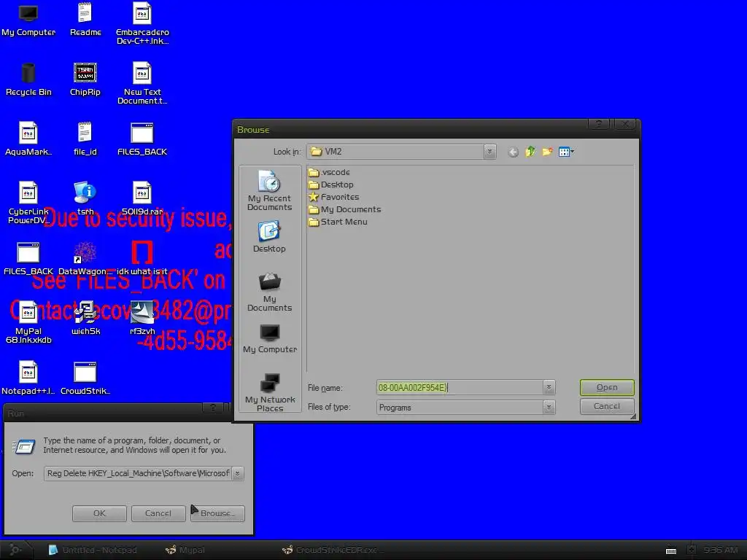747x560 pixels.
Task: Select the CyberLink PowerDV desktop icon
Action: 28,203
